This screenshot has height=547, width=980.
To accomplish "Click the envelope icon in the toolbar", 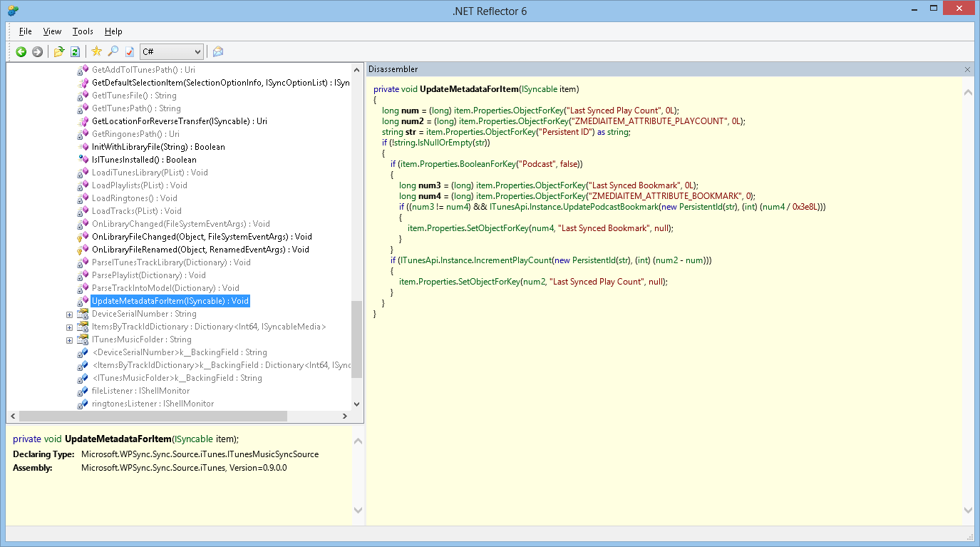I will (x=218, y=51).
